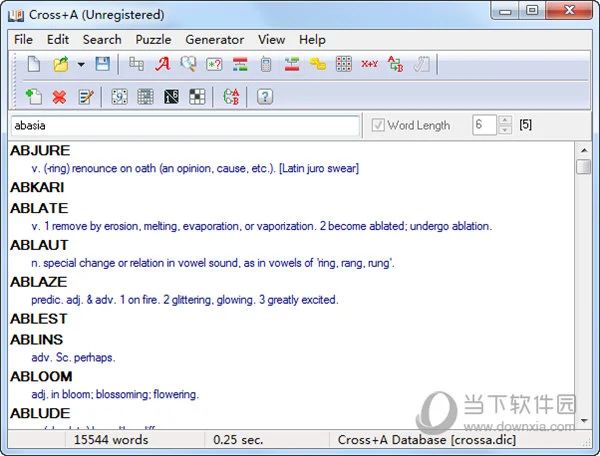Open the Generator menu
The width and height of the screenshot is (600, 456).
tap(214, 39)
